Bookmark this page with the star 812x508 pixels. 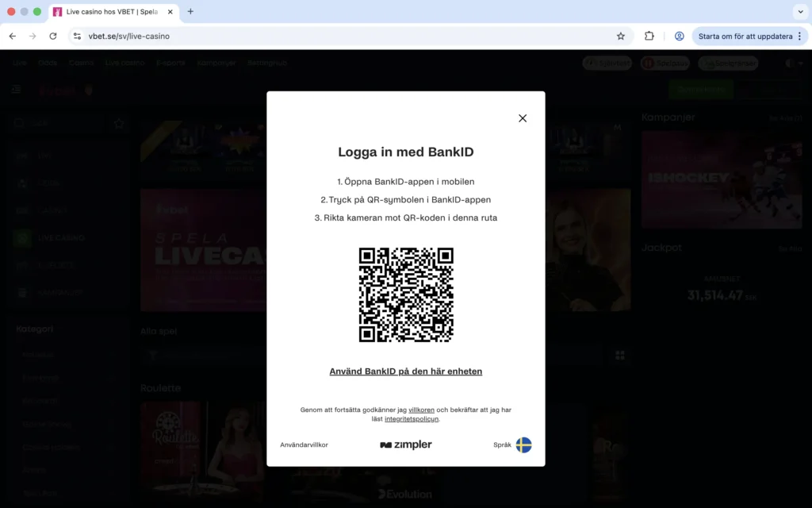pyautogui.click(x=621, y=37)
